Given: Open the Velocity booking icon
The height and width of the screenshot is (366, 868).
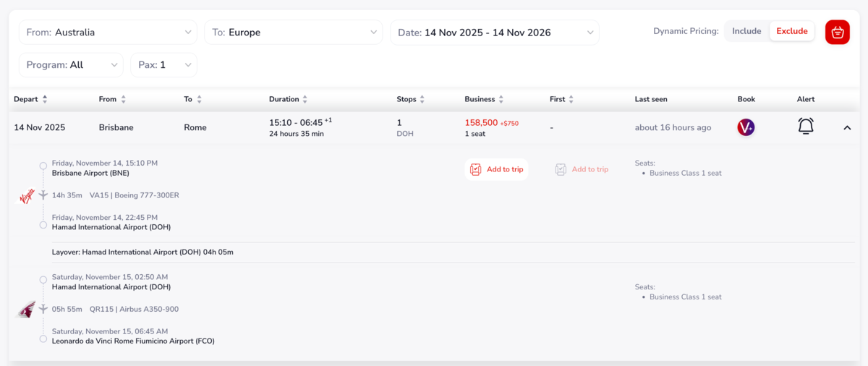Looking at the screenshot, I should (746, 127).
